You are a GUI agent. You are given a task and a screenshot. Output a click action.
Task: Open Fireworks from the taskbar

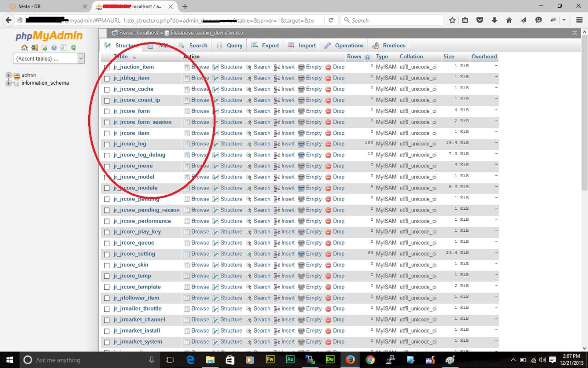pyautogui.click(x=270, y=360)
